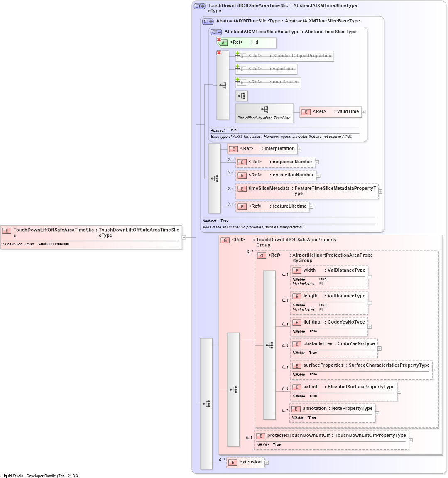Click the sequence symbol in AbstractAIXMTimeSliceBaseType bar
The image size is (448, 478).
point(223,86)
